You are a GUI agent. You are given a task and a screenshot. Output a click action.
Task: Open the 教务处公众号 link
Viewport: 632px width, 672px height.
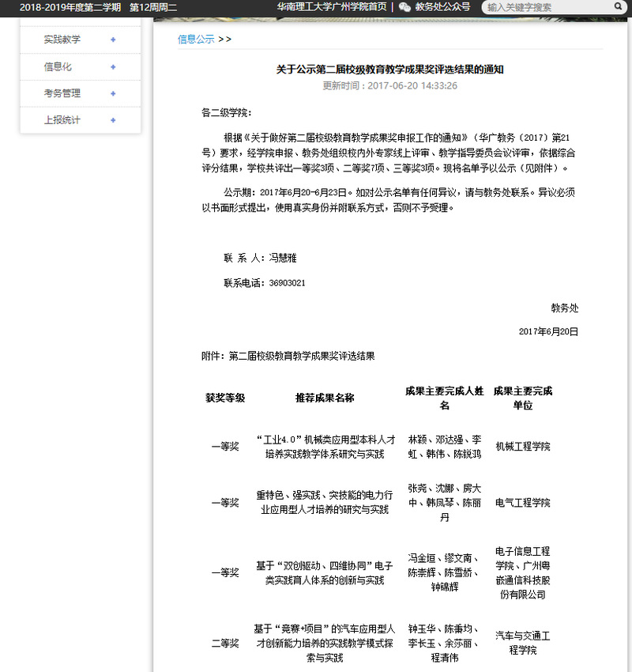(x=442, y=7)
